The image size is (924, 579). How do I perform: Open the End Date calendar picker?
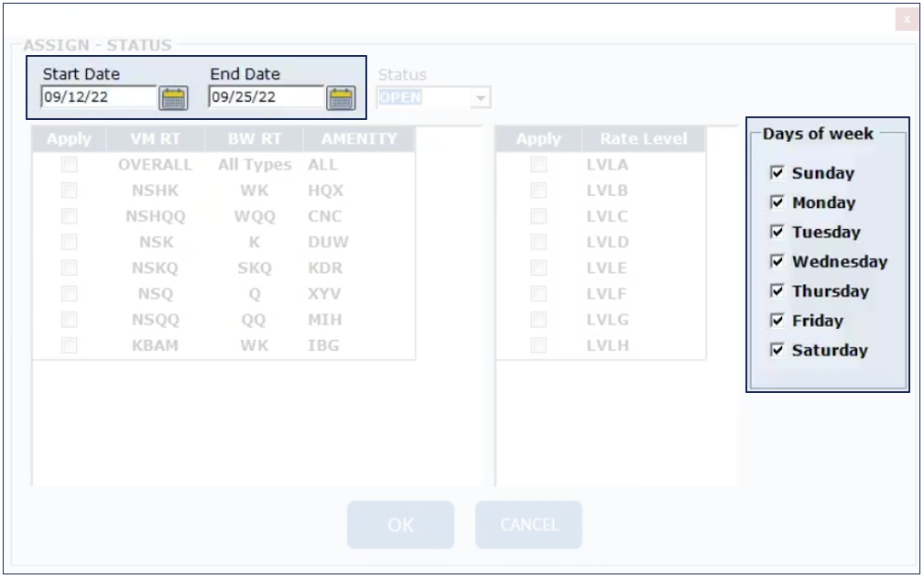coord(341,98)
